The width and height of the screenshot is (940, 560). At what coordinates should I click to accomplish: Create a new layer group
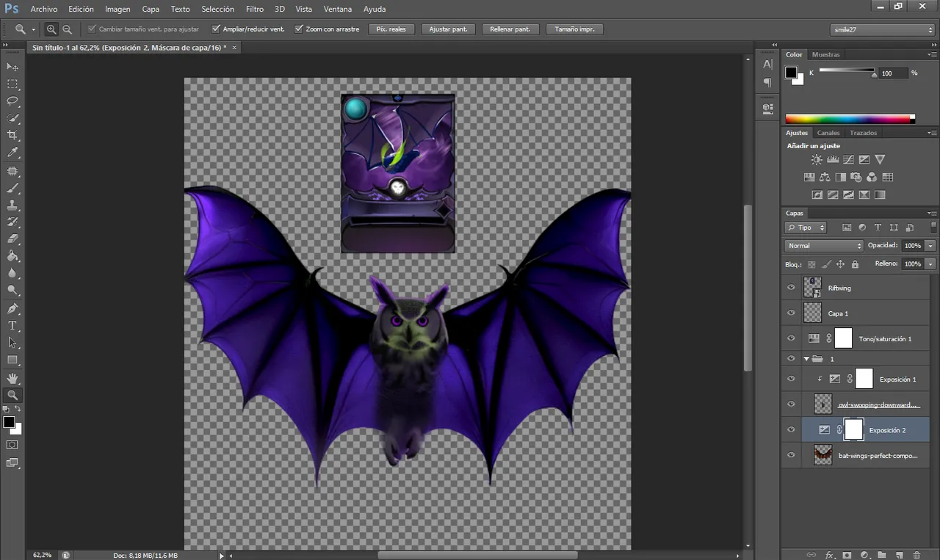pyautogui.click(x=881, y=555)
